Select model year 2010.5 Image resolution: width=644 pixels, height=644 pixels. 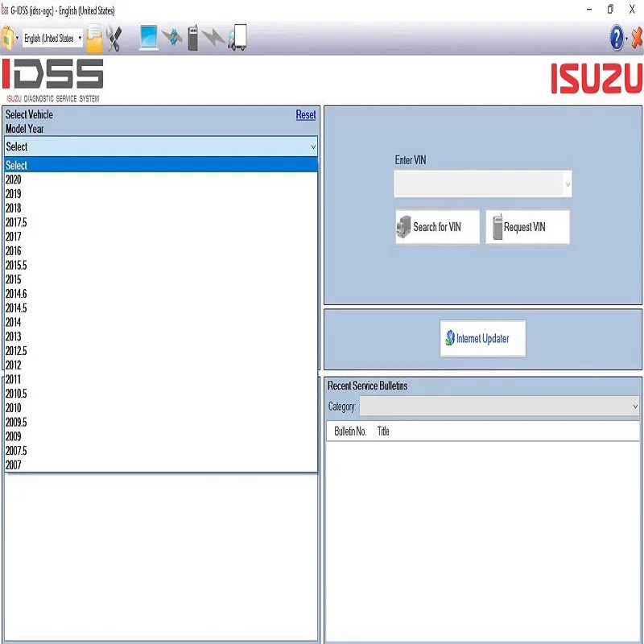pos(161,394)
